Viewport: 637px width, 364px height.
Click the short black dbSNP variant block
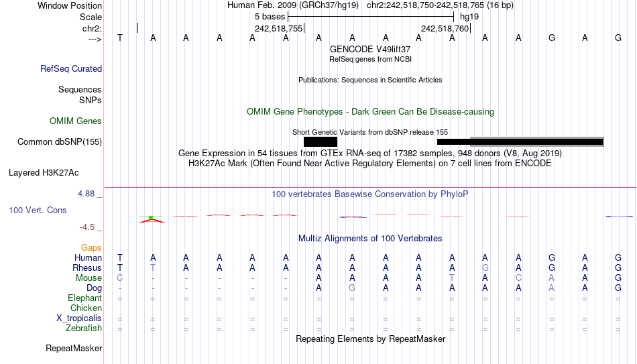click(321, 142)
